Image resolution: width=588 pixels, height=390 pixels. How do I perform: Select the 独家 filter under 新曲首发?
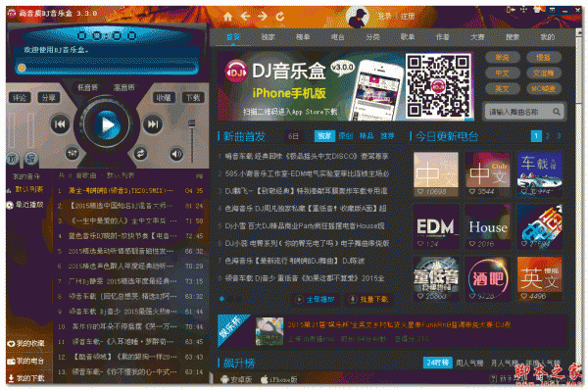point(324,136)
